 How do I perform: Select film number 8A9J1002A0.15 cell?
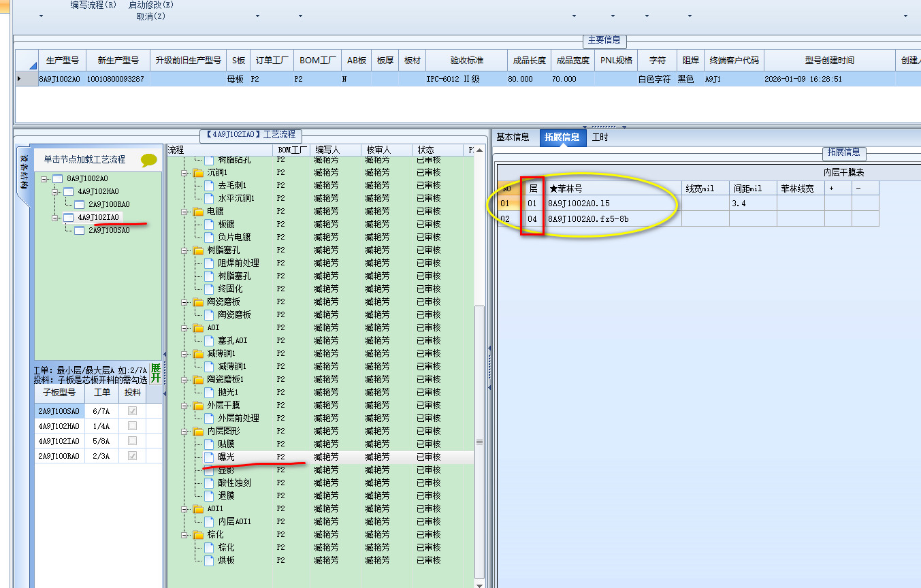tap(613, 203)
